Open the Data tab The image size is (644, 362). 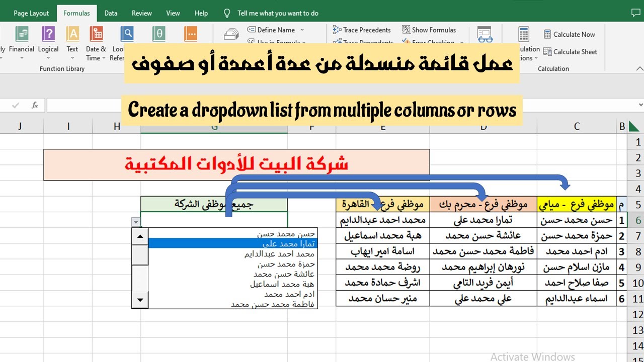coord(111,13)
